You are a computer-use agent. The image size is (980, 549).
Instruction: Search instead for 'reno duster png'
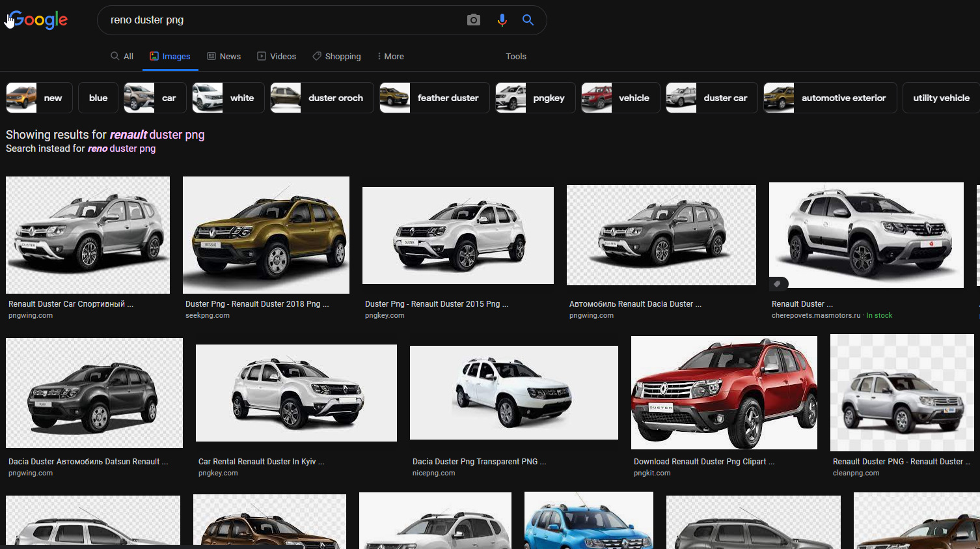pyautogui.click(x=122, y=148)
